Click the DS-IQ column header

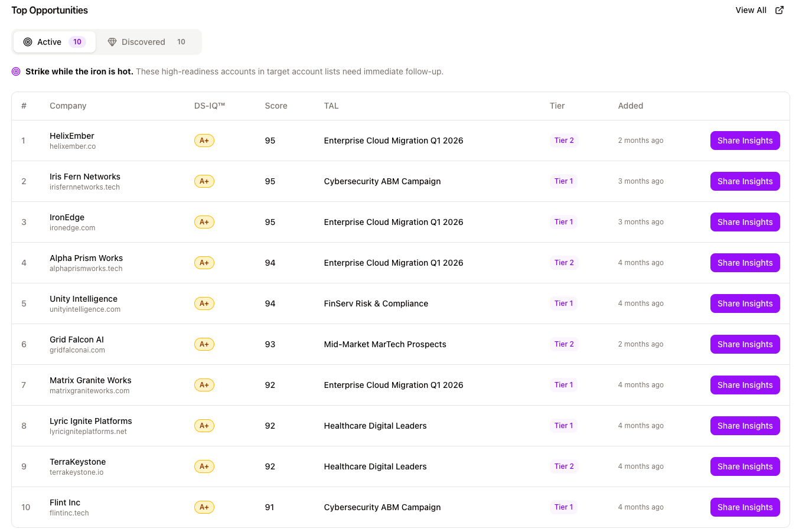pos(210,106)
